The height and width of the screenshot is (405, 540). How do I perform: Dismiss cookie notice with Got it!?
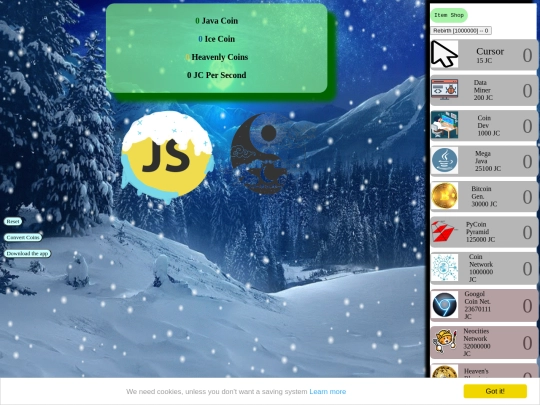[x=495, y=391]
